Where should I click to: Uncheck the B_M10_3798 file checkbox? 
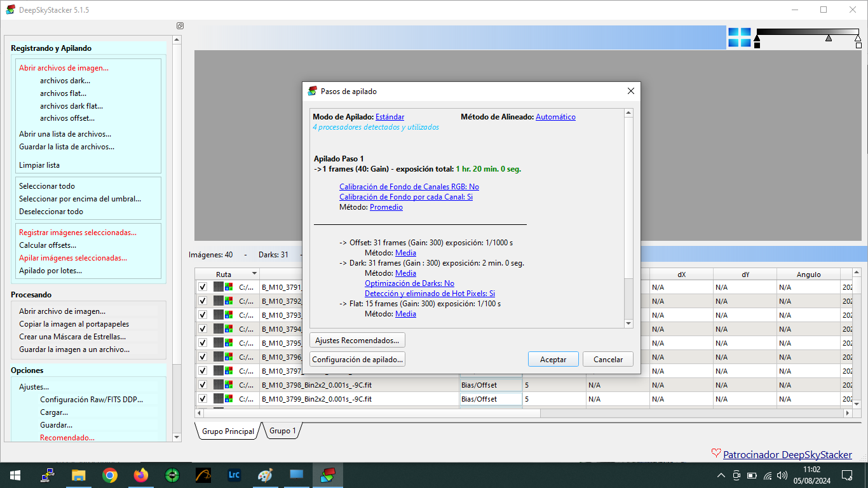pos(203,384)
